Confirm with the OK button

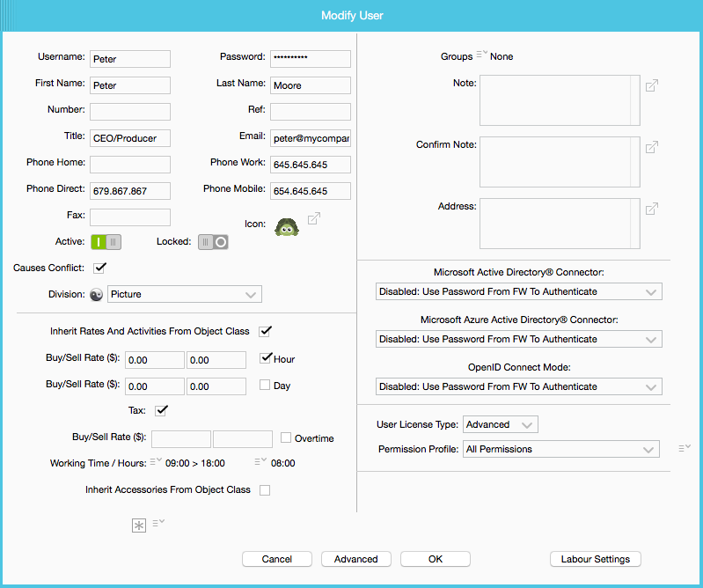[x=436, y=559]
